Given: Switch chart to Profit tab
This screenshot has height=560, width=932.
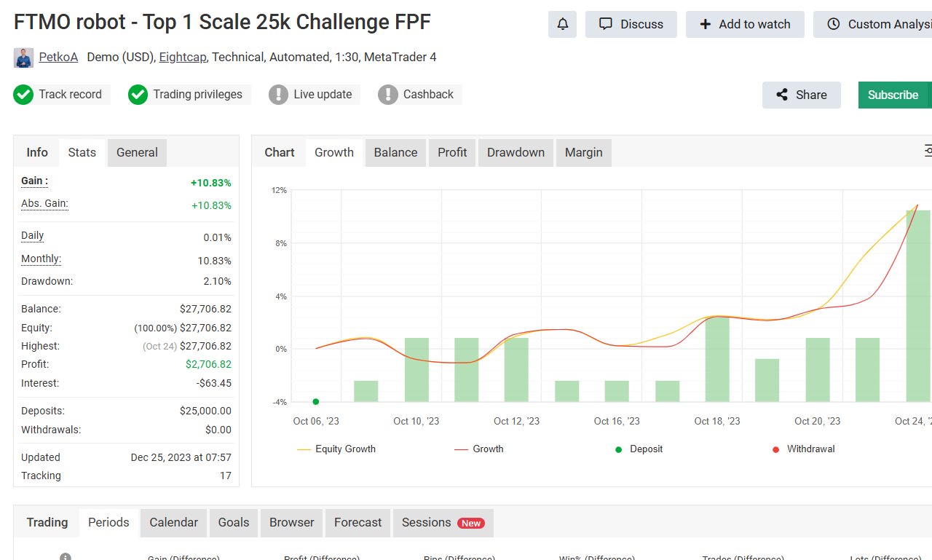Looking at the screenshot, I should pyautogui.click(x=452, y=153).
